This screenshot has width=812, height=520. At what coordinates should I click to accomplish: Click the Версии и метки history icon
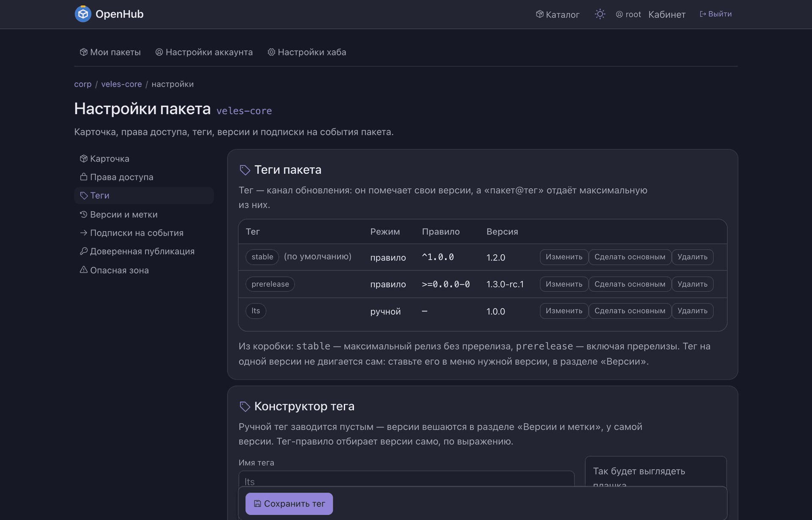point(84,214)
